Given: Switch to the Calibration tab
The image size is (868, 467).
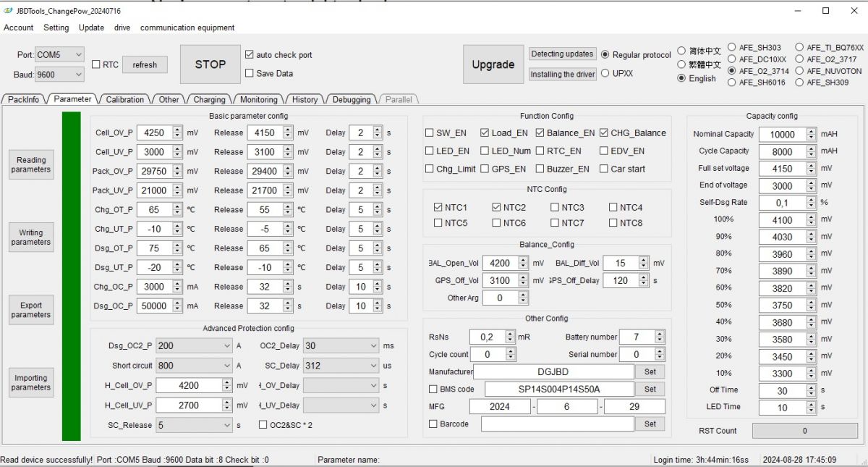Looking at the screenshot, I should (x=125, y=99).
